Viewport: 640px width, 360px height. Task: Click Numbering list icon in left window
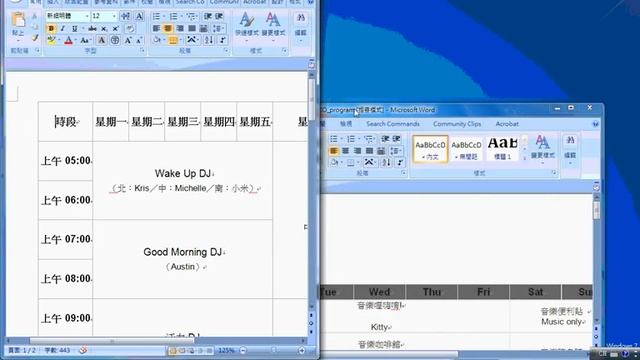pyautogui.click(x=174, y=16)
